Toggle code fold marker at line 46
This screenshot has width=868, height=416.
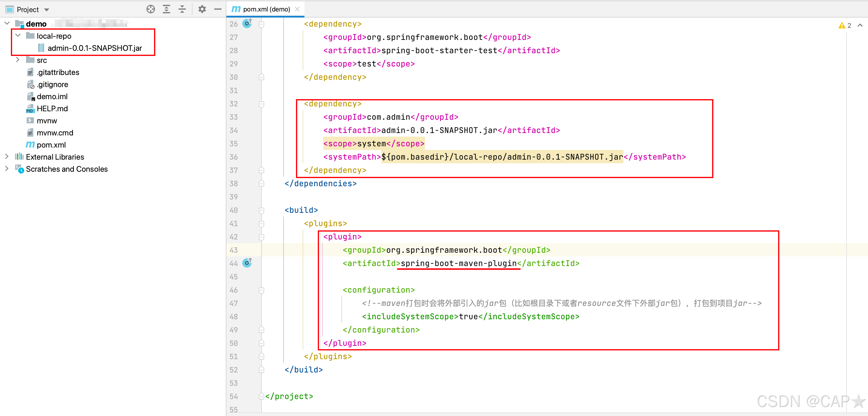pos(261,290)
